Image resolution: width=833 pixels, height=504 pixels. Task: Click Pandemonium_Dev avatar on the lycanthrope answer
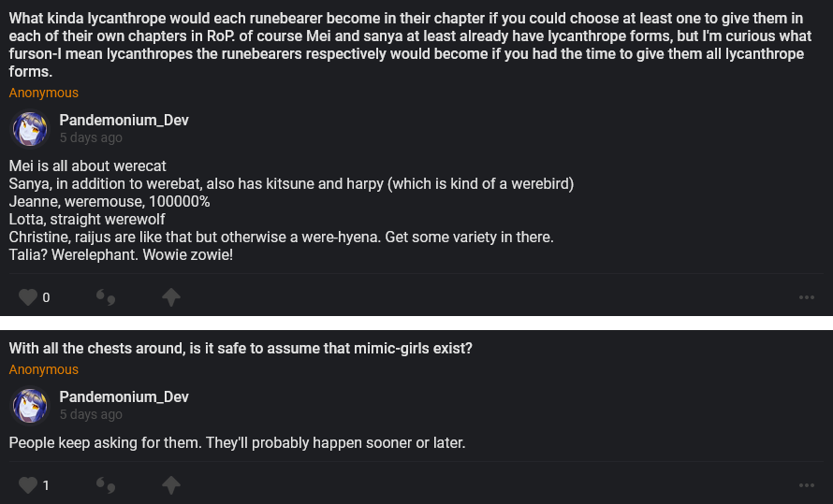[30, 129]
